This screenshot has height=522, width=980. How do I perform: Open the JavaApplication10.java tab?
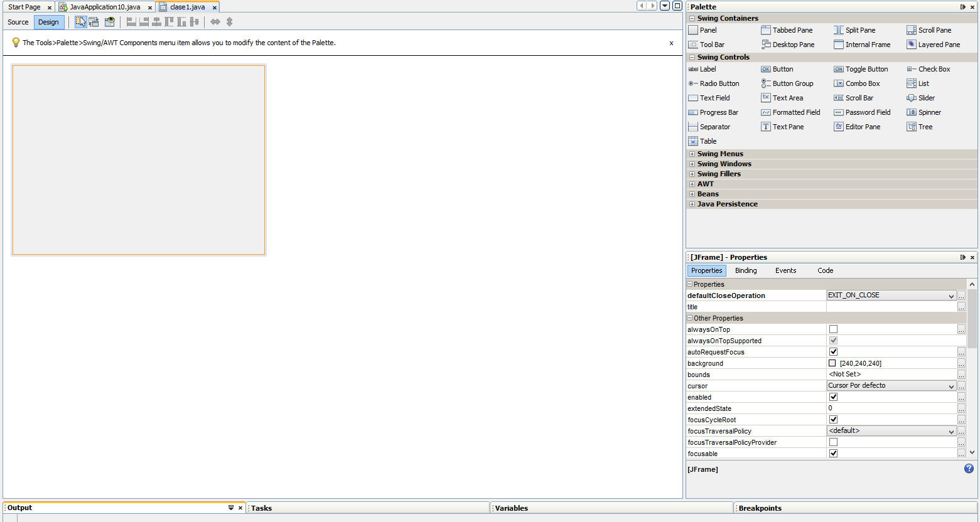coord(105,7)
